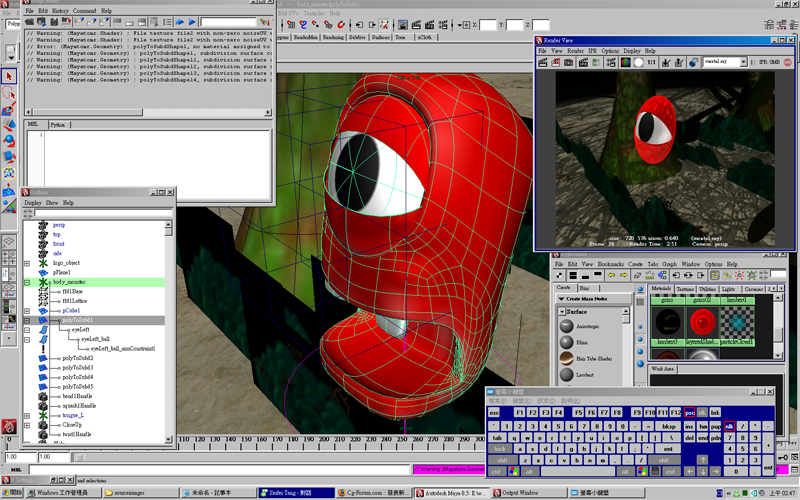Choose the Lasso select tool
800x500 pixels.
9,92
